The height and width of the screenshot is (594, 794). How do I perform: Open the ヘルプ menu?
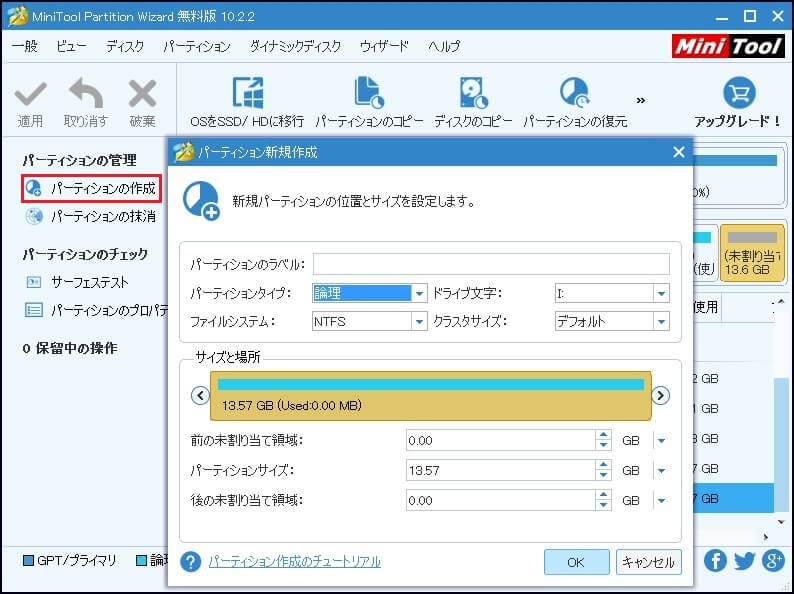[444, 47]
